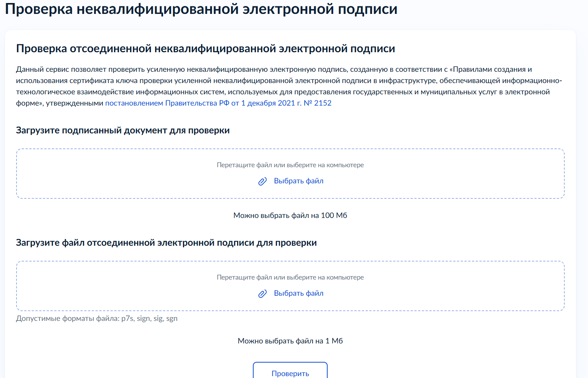Click the allowed file formats hint (p7s, sign, sig, sgn)
The height and width of the screenshot is (378, 588).
pos(97,319)
